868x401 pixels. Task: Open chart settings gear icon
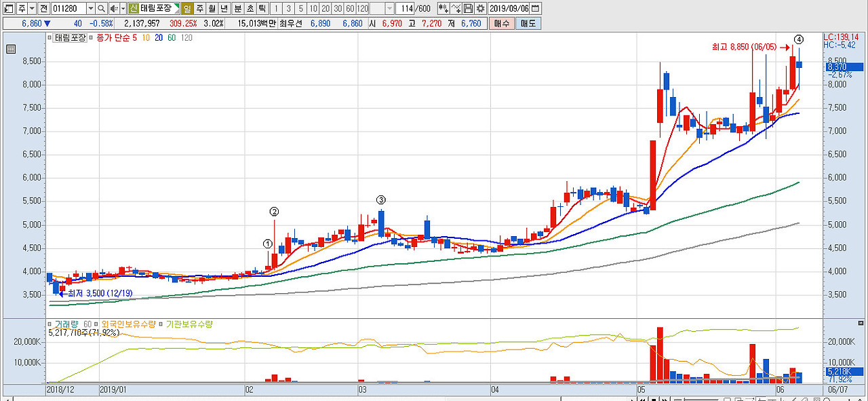pos(480,9)
